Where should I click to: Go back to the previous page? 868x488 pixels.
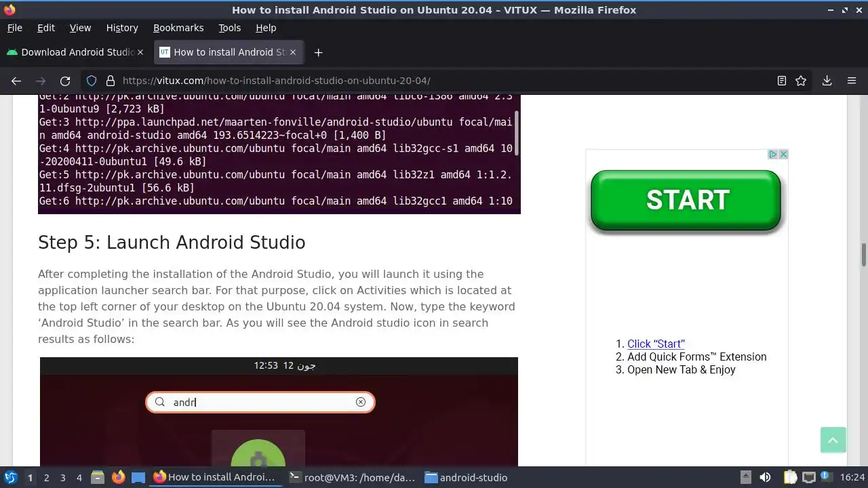(16, 81)
